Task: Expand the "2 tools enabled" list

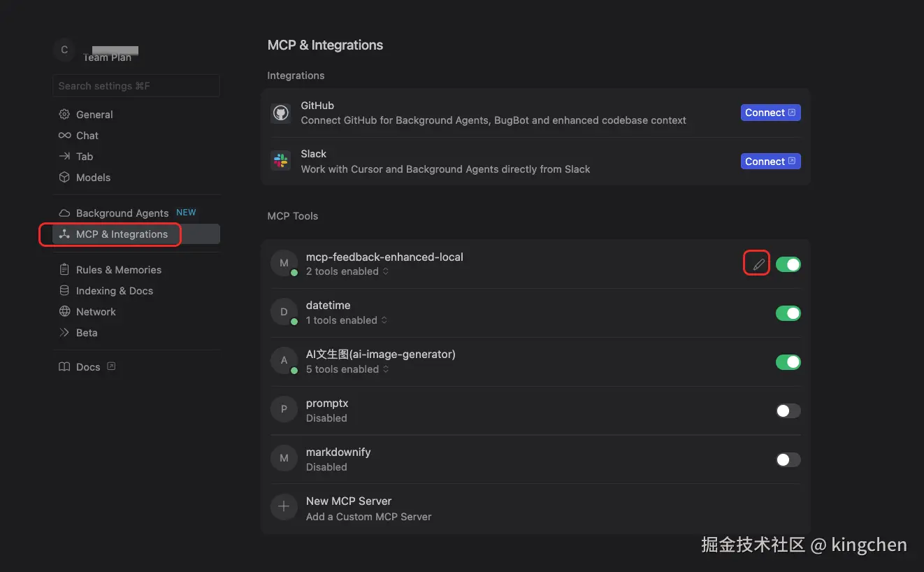Action: pos(347,271)
